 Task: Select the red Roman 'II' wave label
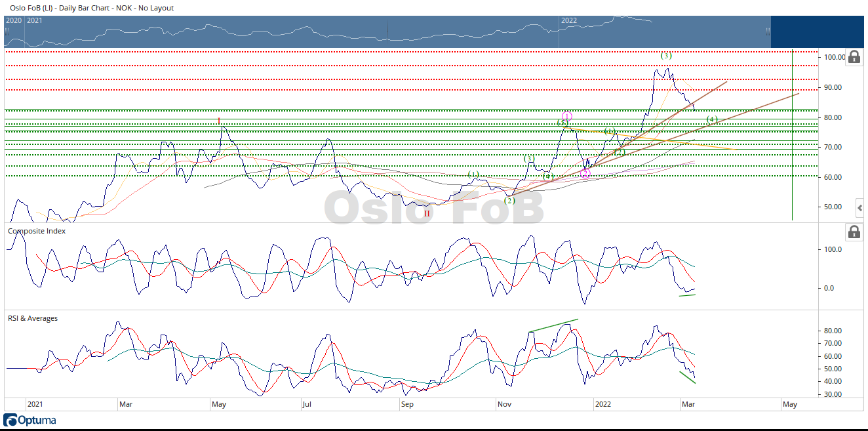tap(427, 214)
